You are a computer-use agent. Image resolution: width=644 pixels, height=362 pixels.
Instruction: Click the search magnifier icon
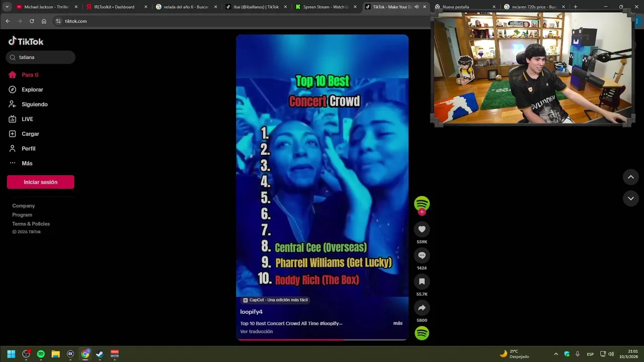pos(13,57)
